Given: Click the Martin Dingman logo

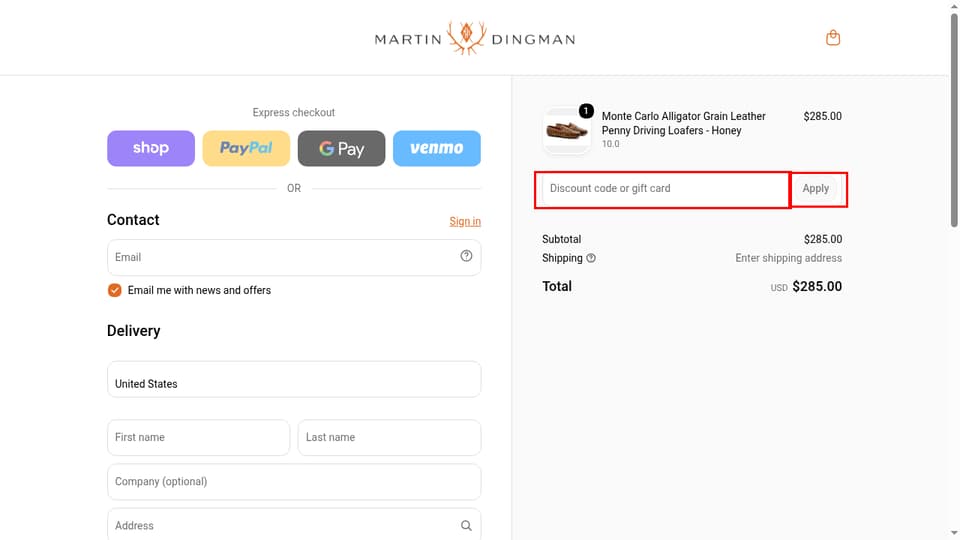Looking at the screenshot, I should (x=474, y=39).
